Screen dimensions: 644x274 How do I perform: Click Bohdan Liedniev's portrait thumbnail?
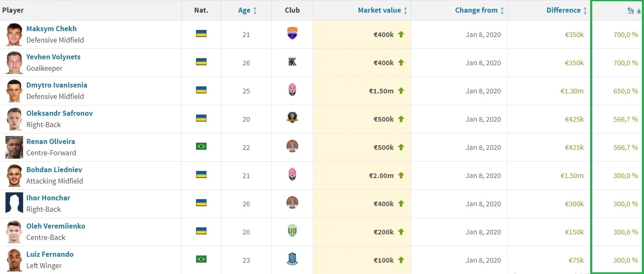[14, 176]
